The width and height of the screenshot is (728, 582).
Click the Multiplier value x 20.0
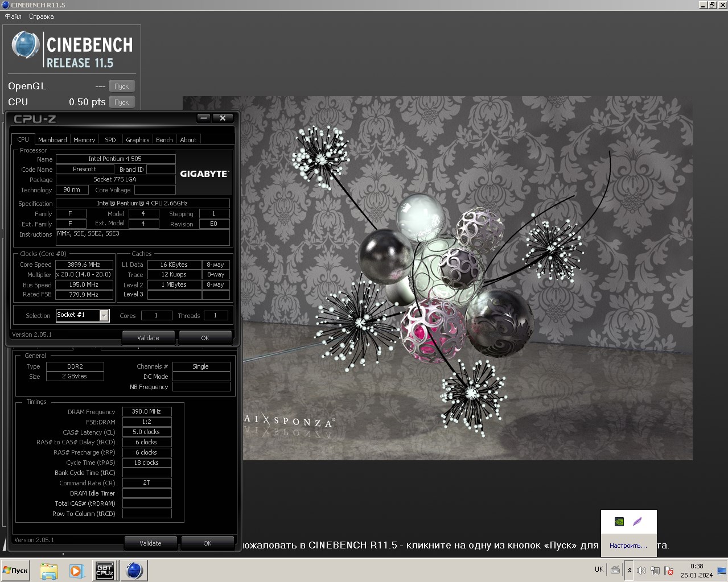[84, 274]
